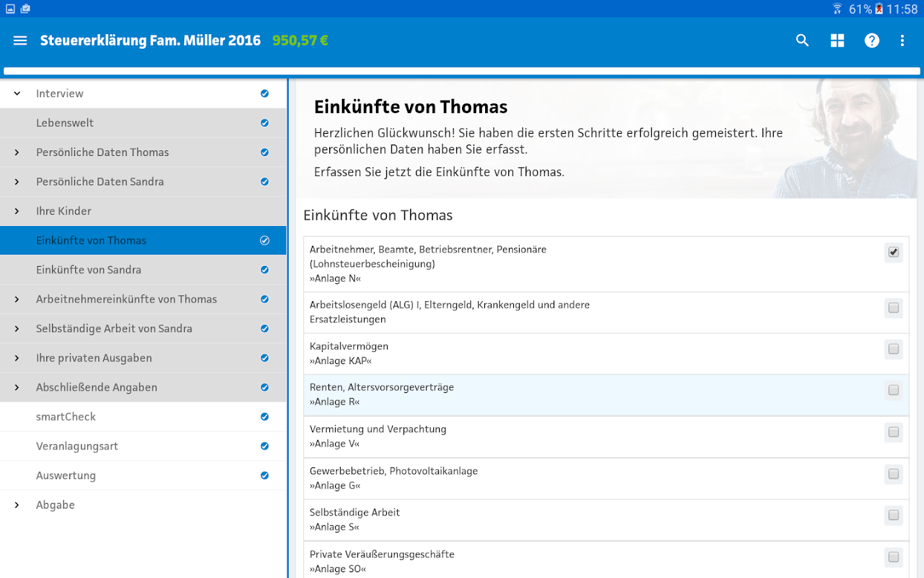This screenshot has height=578, width=924.
Task: Click checkmark next to Persönliche Daten Sandra
Action: [x=264, y=182]
